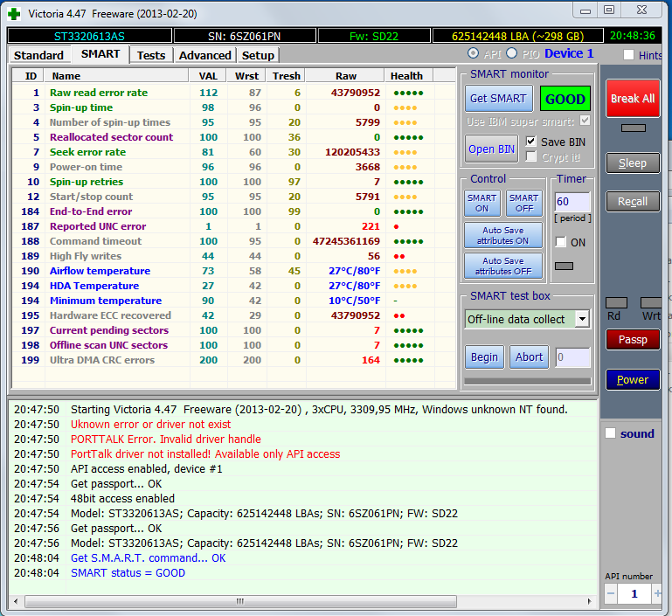Click the Wrst column header
The height and width of the screenshot is (616, 672).
pyautogui.click(x=246, y=76)
